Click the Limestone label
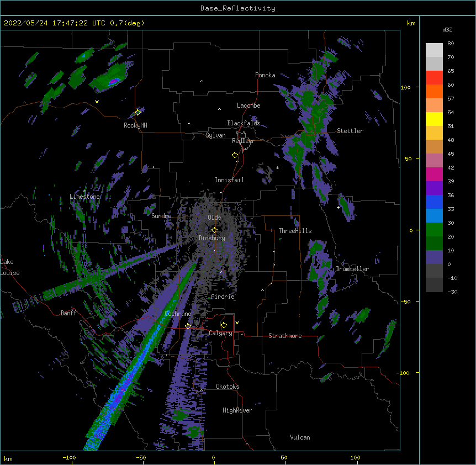Viewport: 476px width, 465px height. coord(85,197)
